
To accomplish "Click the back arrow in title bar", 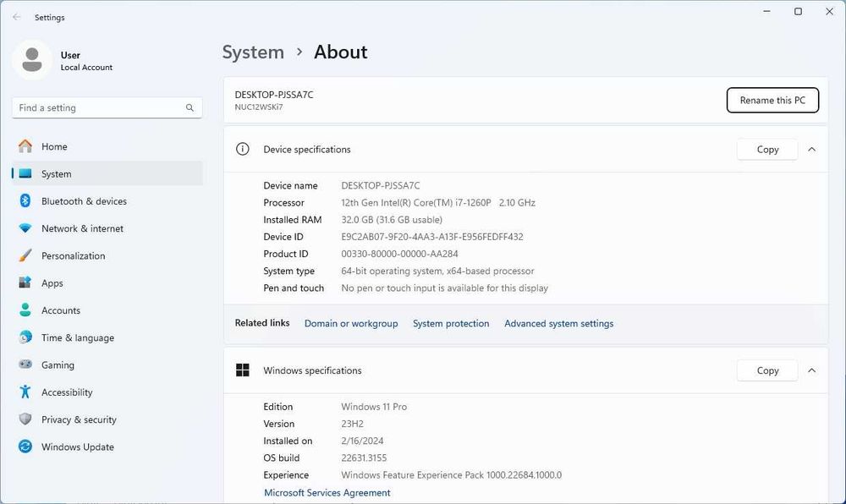I will pos(17,17).
